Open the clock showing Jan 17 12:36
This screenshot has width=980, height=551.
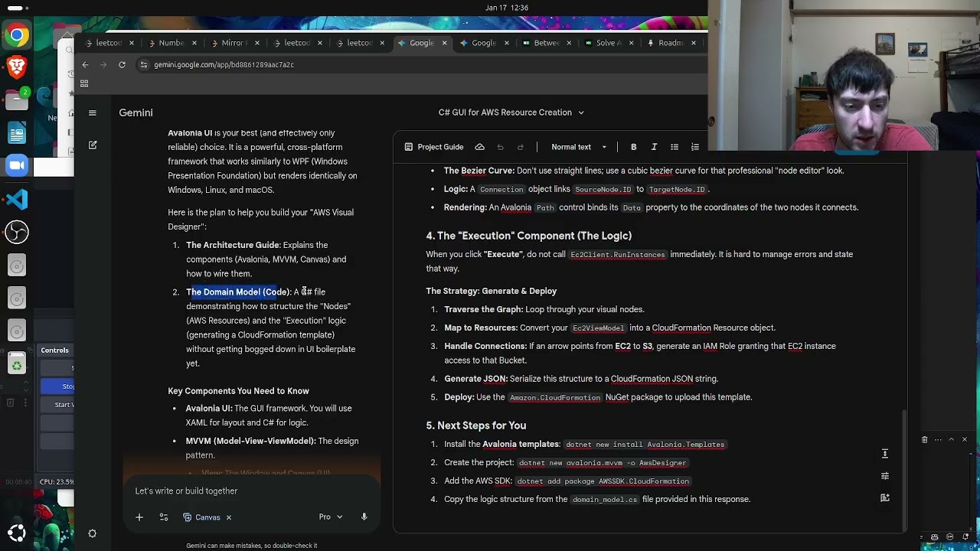pos(507,8)
